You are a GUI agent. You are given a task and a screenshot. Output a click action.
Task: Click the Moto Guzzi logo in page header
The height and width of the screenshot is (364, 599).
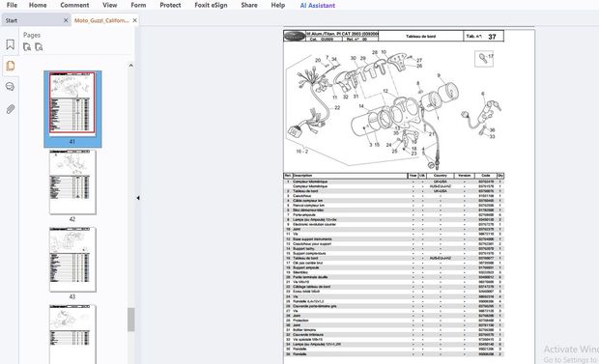294,36
